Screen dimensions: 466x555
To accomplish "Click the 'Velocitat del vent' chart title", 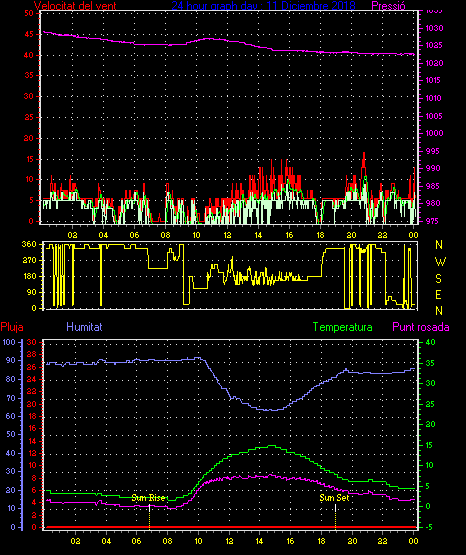I will pos(75,5).
